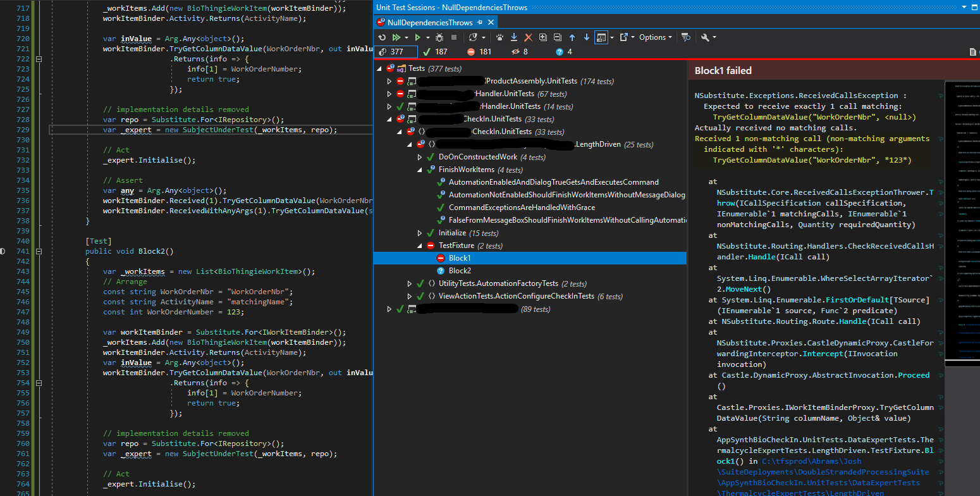
Task: Select the failing Block1 test
Action: (460, 257)
